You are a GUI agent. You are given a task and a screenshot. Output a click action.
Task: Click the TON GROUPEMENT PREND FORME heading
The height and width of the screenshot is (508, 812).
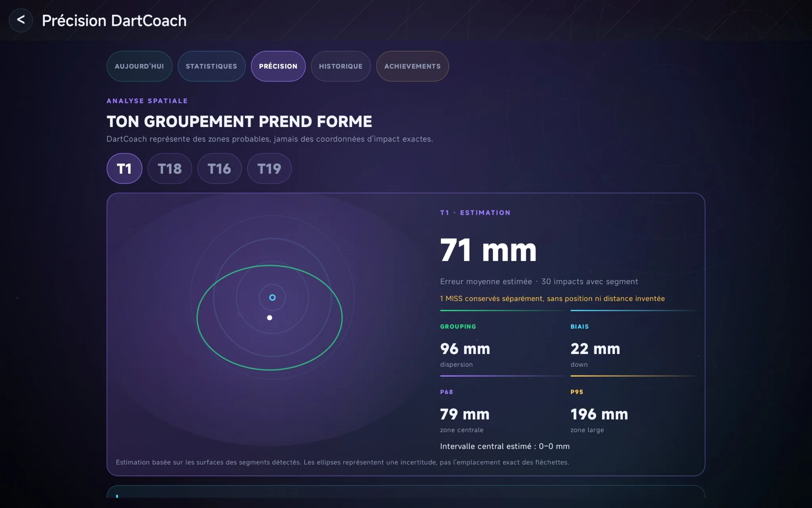(x=239, y=121)
